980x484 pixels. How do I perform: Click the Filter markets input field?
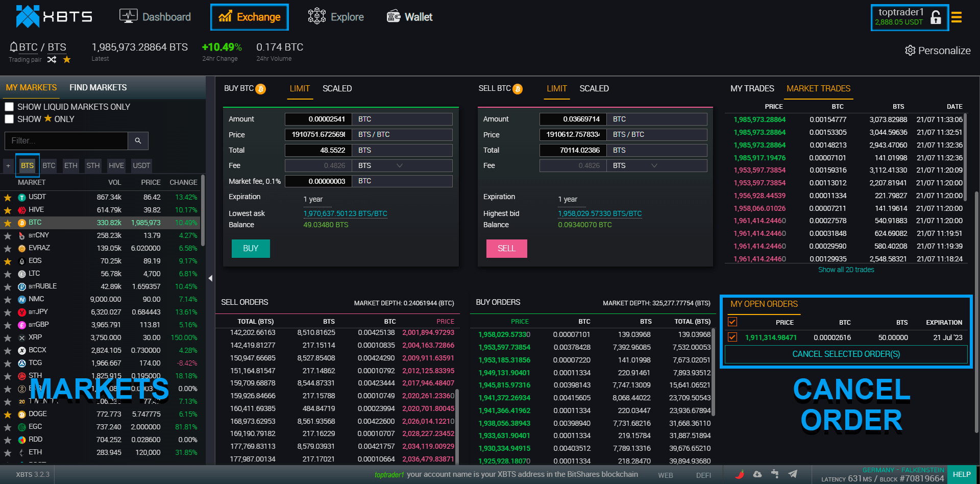click(66, 140)
